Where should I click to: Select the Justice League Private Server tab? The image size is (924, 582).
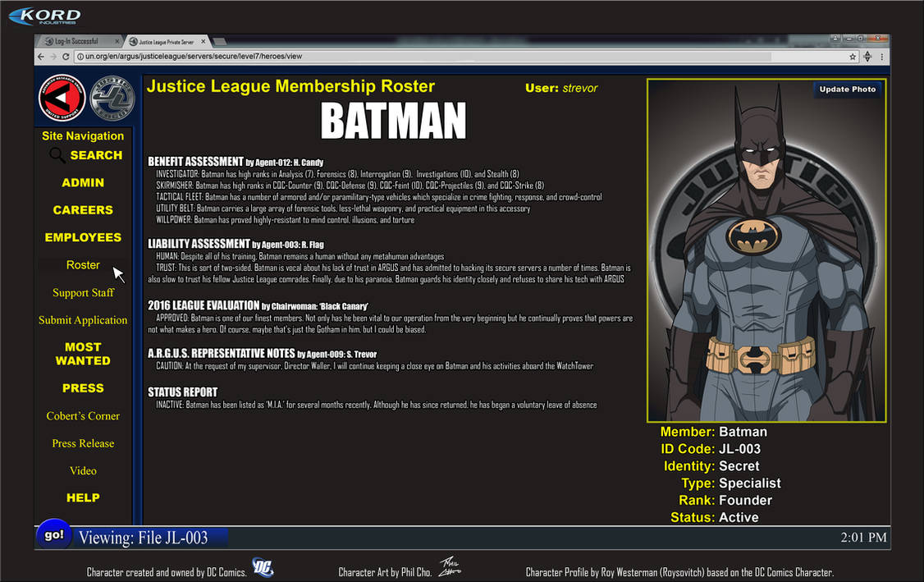tap(167, 41)
